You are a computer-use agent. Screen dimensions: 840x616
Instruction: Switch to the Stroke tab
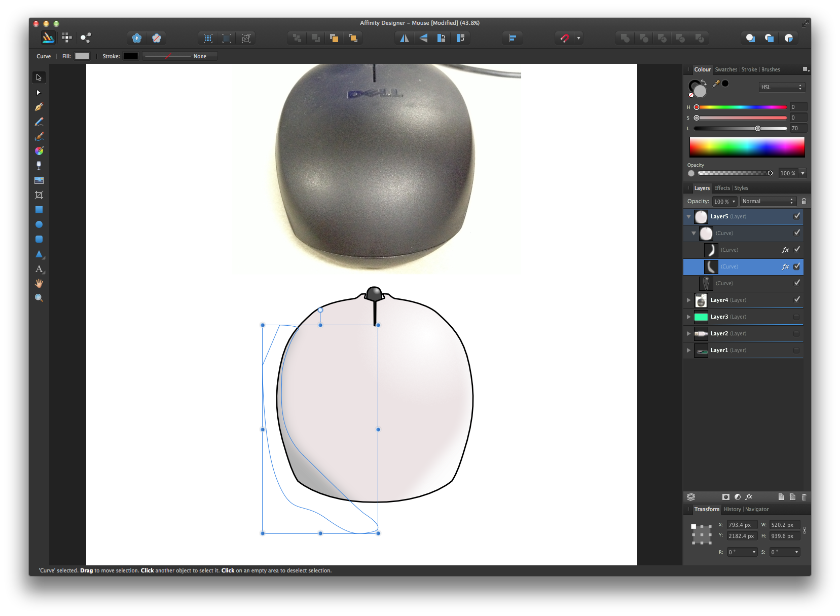[x=749, y=69]
